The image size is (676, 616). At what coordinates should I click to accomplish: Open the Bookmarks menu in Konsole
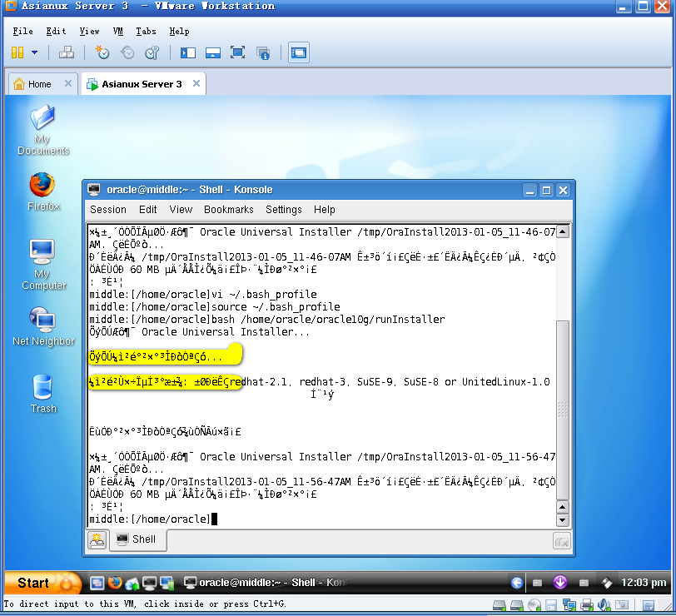pos(228,209)
